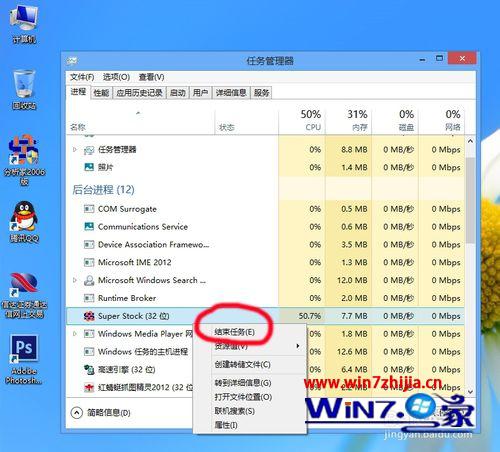The image size is (500, 452).
Task: Click the 50.7% CPU value
Action: (x=309, y=316)
